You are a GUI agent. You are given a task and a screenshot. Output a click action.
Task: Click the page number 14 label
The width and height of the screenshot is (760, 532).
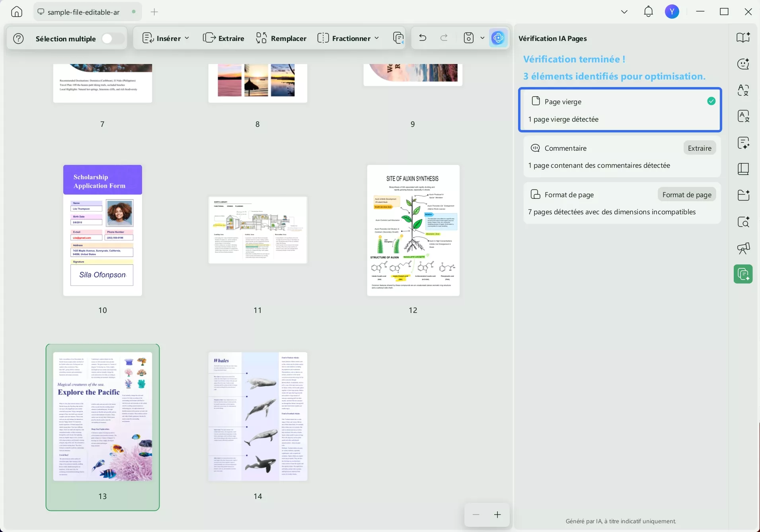(258, 496)
